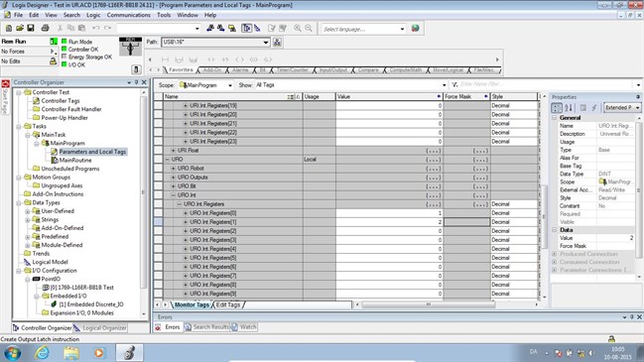Viewport: 644px width, 362px height.
Task: Switch to the Edit Tags tab
Action: (x=228, y=304)
